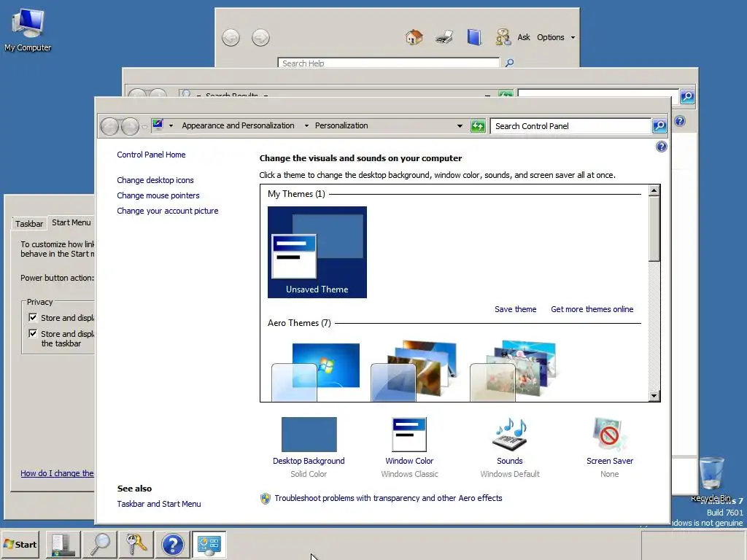
Task: Open Window Color icon
Action: (x=409, y=435)
